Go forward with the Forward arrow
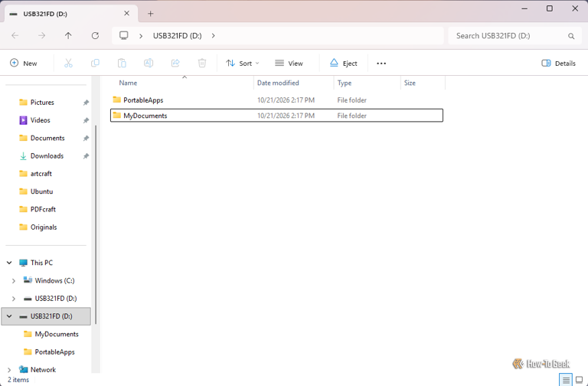Screen dimensions: 588x386 41,36
